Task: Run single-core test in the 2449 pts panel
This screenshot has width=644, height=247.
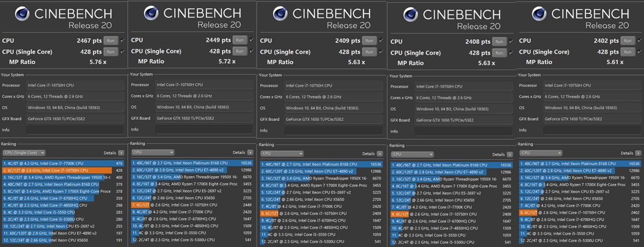Action: click(239, 51)
